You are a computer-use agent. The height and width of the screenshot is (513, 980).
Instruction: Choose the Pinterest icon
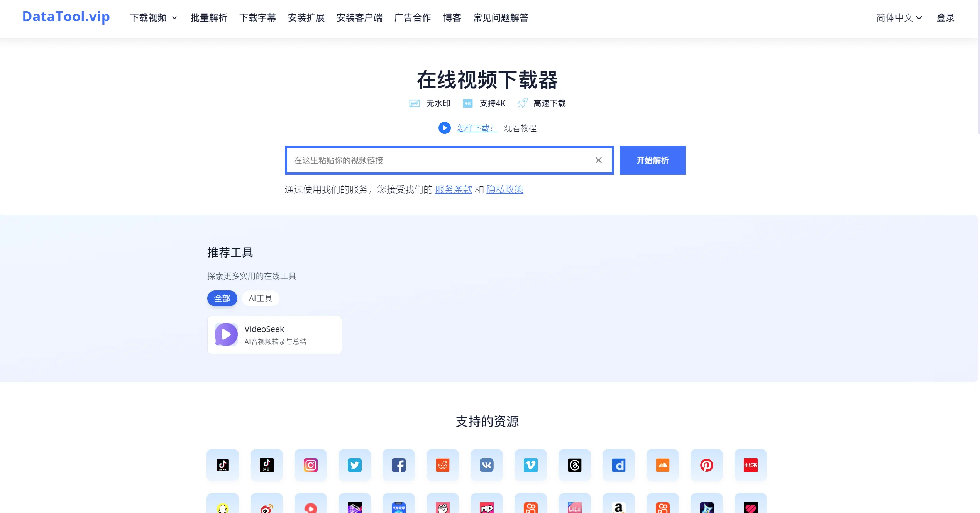[x=707, y=465]
